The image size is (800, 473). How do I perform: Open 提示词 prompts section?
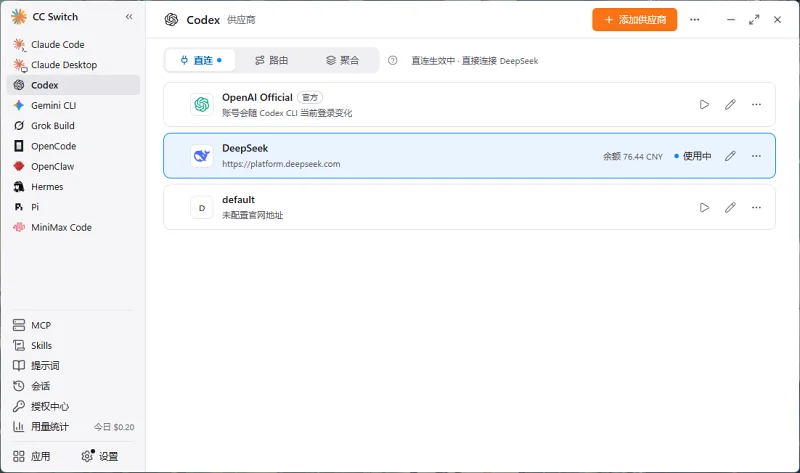pyautogui.click(x=73, y=366)
